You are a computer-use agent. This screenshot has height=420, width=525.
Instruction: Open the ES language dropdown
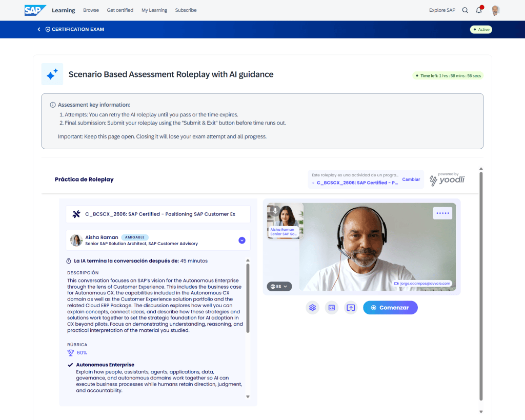click(279, 286)
